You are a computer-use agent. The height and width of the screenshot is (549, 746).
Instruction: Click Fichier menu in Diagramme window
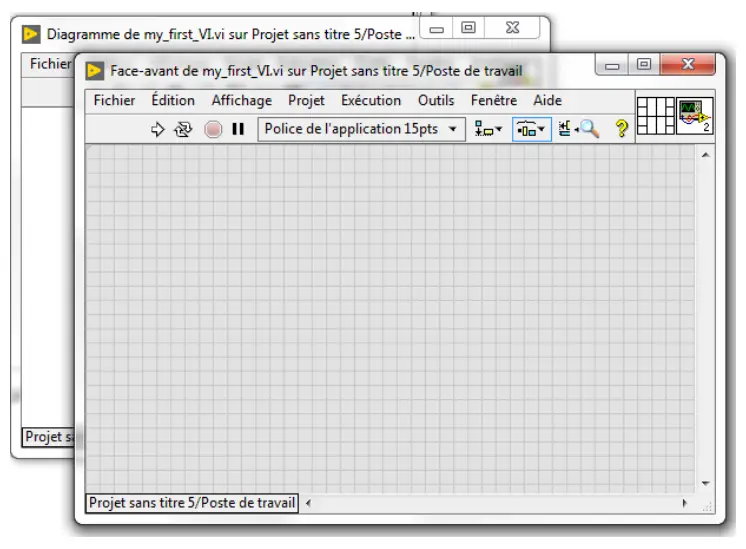[x=50, y=64]
